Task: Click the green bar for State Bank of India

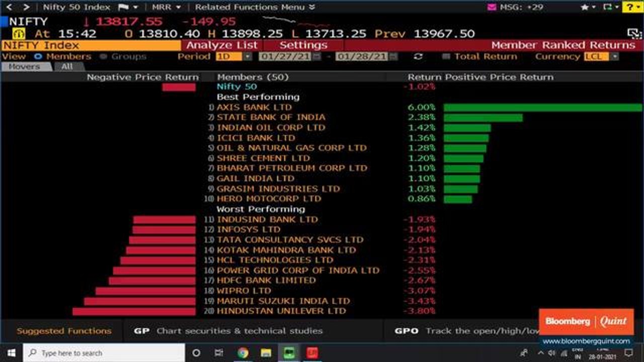Action: click(x=483, y=117)
